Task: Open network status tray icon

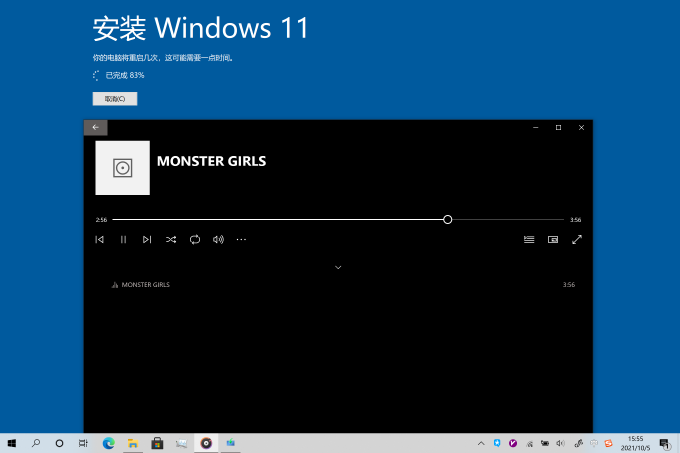Action: (530, 443)
